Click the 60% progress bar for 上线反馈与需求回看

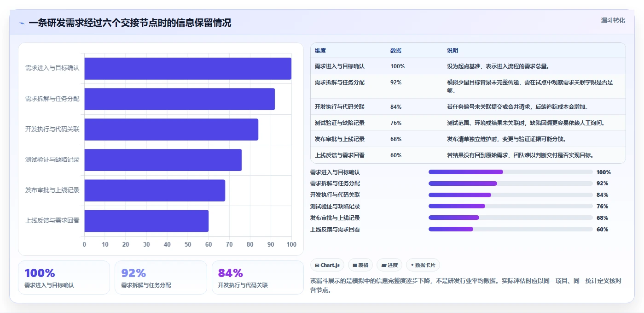pyautogui.click(x=511, y=229)
